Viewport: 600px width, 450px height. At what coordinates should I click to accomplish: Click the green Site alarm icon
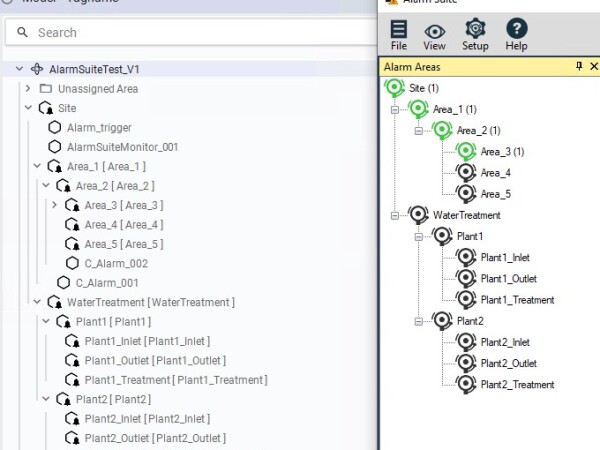coord(395,88)
